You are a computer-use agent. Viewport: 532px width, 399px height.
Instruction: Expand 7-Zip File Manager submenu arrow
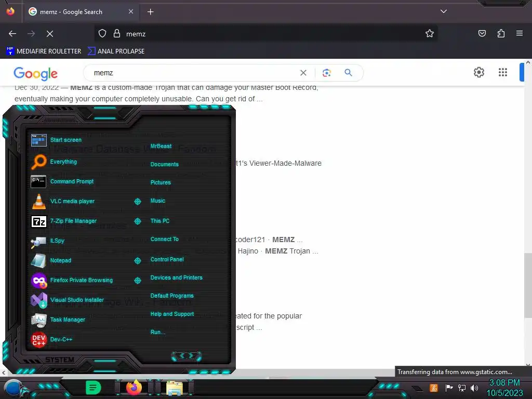pyautogui.click(x=137, y=221)
